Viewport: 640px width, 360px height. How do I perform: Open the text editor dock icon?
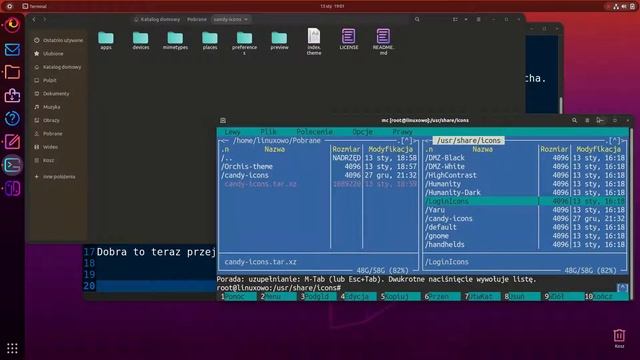pyautogui.click(x=12, y=142)
